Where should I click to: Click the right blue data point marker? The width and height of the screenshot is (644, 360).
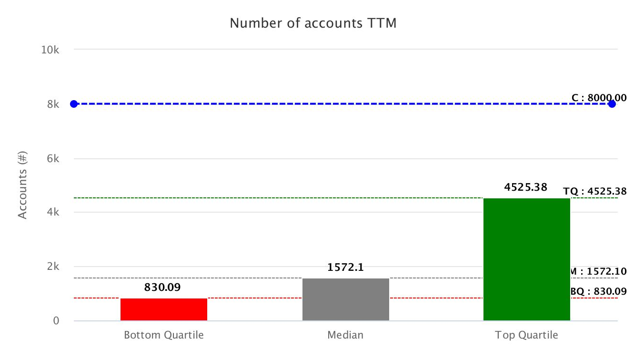click(x=612, y=104)
